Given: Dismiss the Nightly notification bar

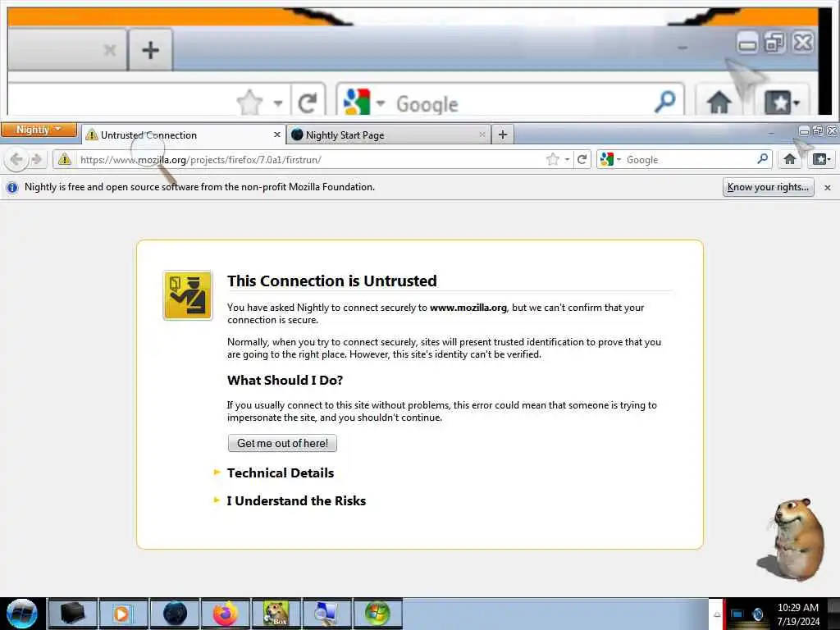Looking at the screenshot, I should pyautogui.click(x=827, y=188).
